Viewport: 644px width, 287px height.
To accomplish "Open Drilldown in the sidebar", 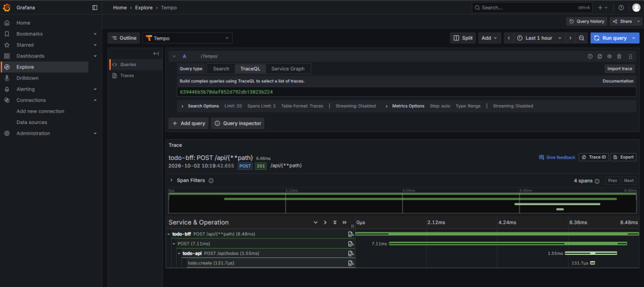I will pyautogui.click(x=28, y=78).
